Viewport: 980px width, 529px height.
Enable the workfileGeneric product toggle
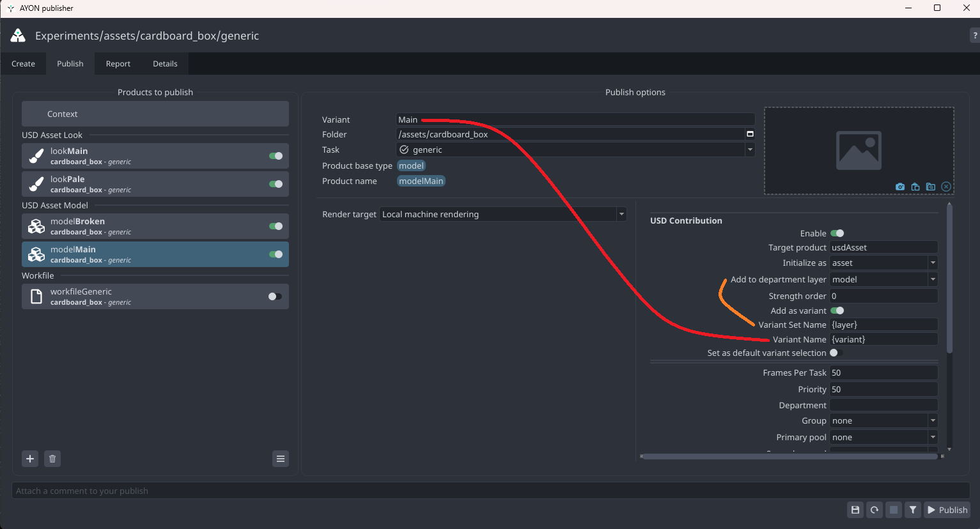click(x=276, y=296)
